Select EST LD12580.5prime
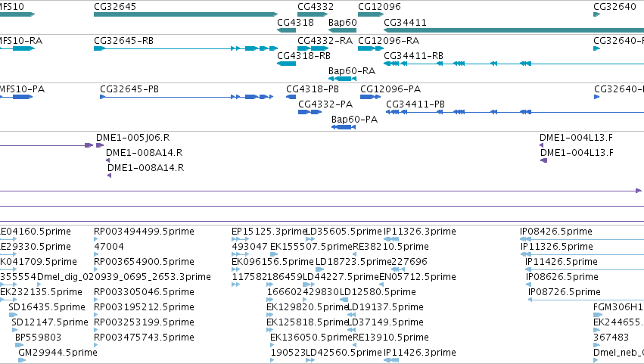 378,292
